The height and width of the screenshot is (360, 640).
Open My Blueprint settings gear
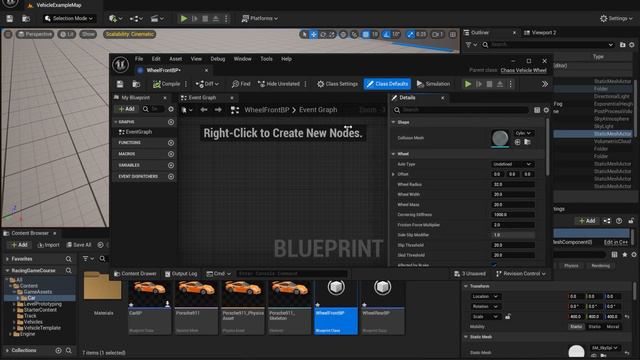point(171,109)
